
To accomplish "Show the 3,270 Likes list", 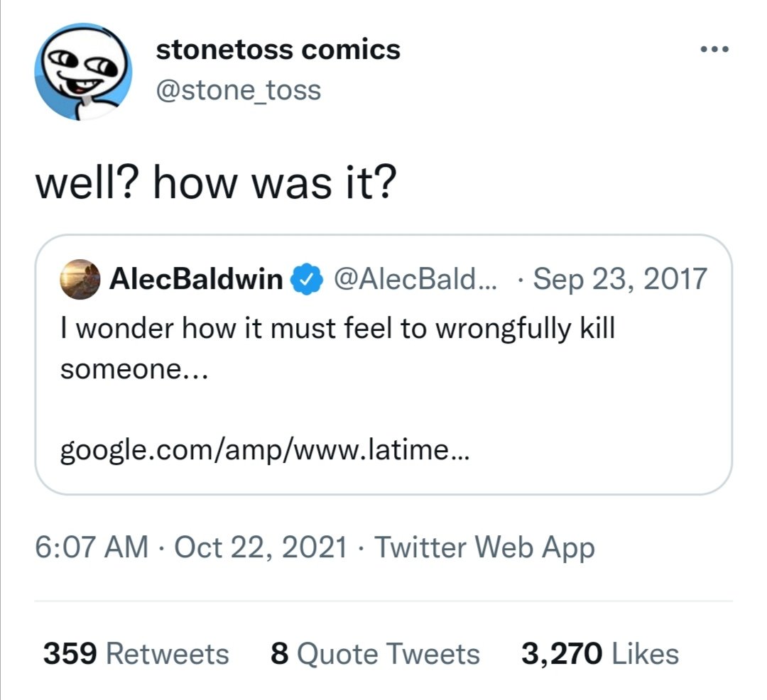I will [x=599, y=654].
